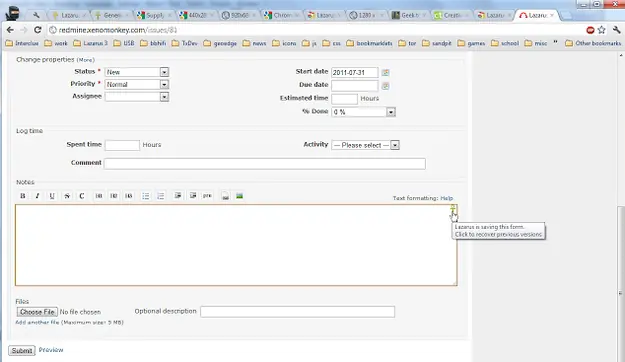Switch to the Supply tab

coord(154,15)
